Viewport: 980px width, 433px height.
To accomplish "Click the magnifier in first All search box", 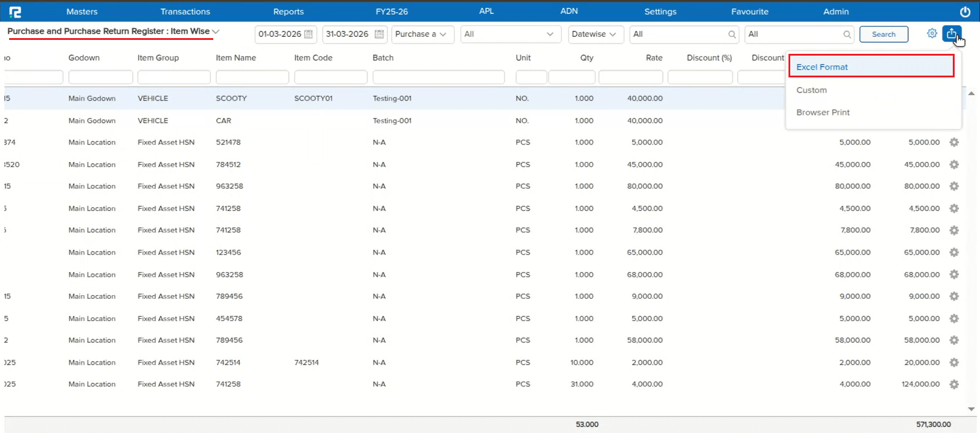I will [x=732, y=34].
